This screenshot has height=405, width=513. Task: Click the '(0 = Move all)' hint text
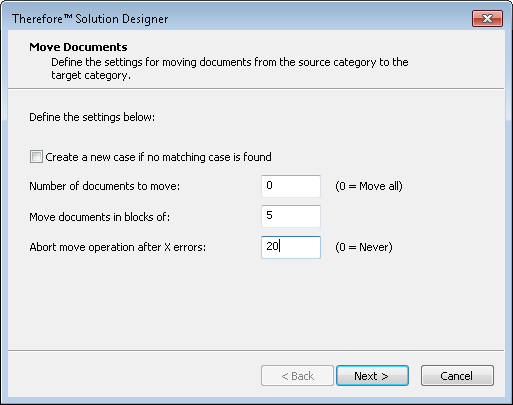[369, 186]
